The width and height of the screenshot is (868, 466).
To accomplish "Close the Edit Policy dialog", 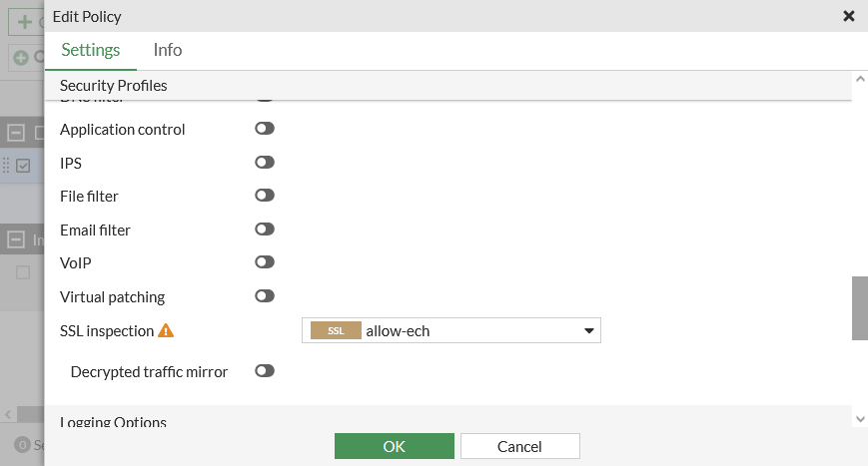I will coord(849,16).
